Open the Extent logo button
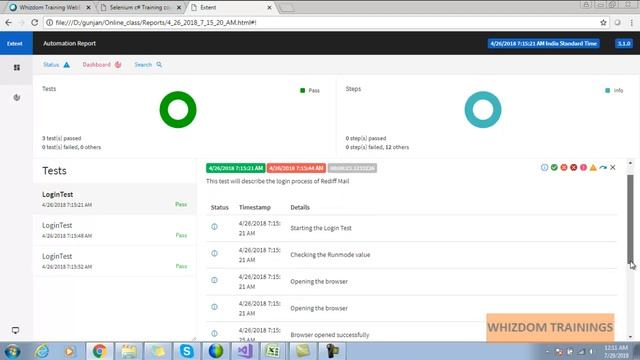 coord(15,43)
